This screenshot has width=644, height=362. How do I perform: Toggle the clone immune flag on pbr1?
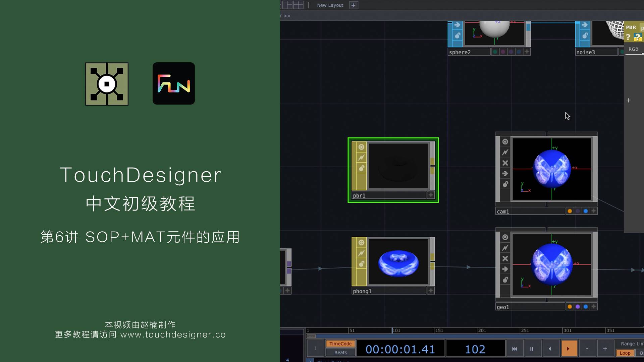pos(361,158)
